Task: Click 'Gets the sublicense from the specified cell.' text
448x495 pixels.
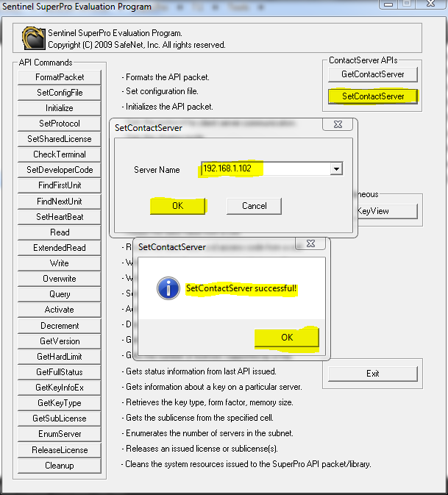Action: click(x=198, y=418)
